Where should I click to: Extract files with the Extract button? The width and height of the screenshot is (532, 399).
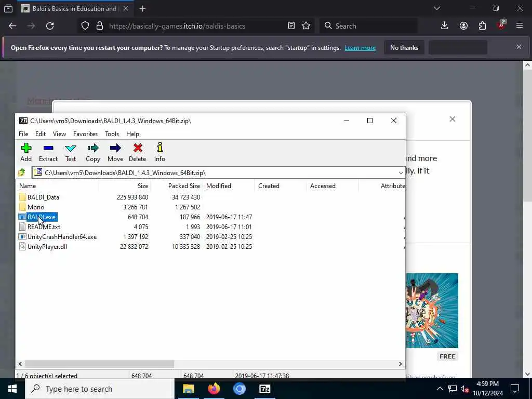[x=48, y=152]
